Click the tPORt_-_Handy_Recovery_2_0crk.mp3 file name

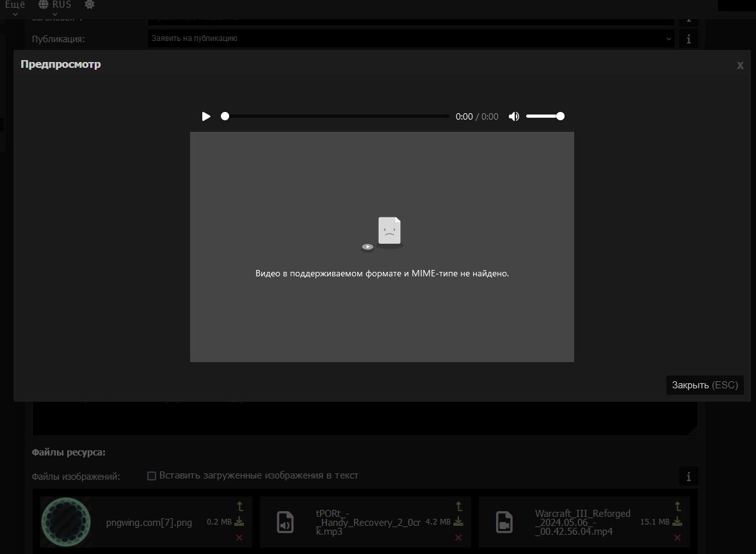368,523
